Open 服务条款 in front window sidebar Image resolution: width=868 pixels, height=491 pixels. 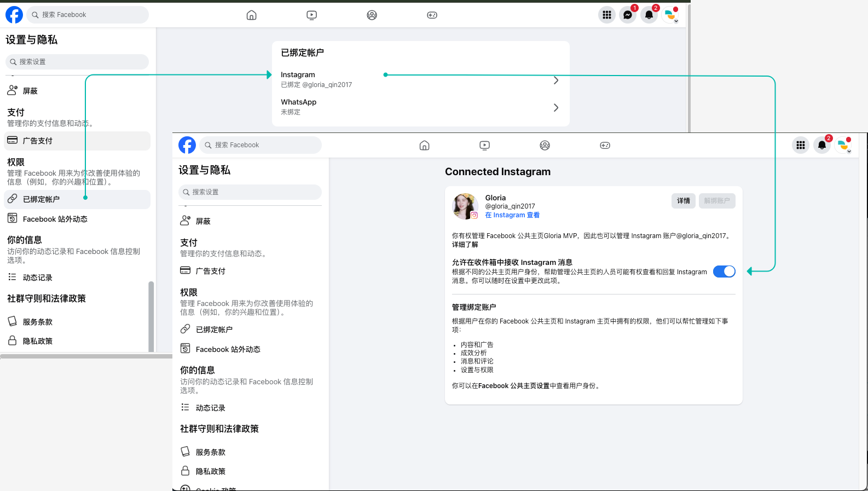coord(250,452)
